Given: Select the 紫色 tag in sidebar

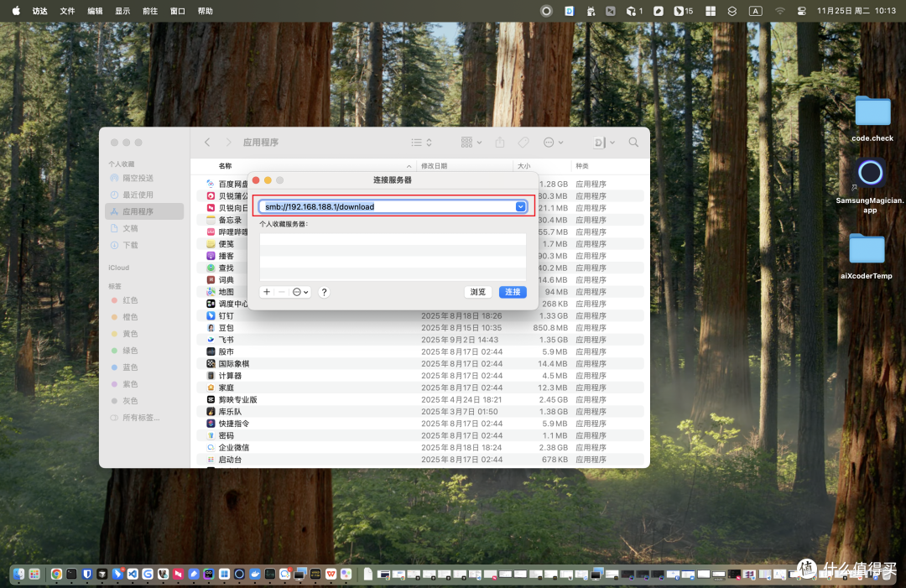Looking at the screenshot, I should [x=144, y=384].
